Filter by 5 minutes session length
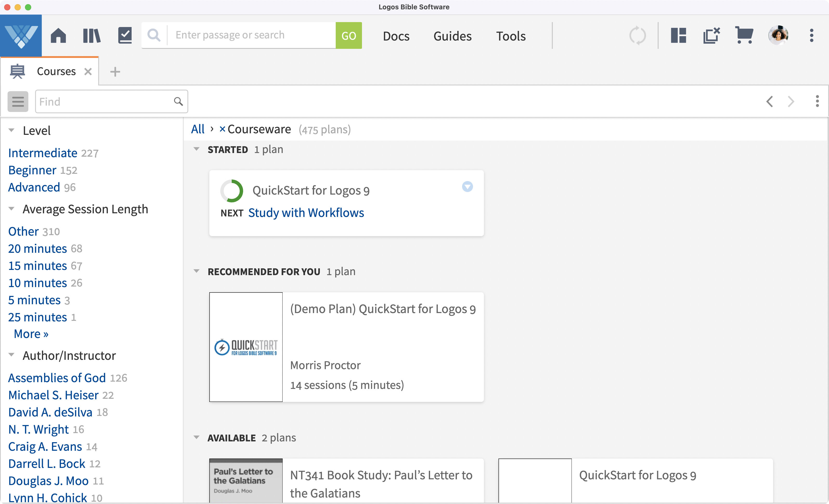This screenshot has height=504, width=829. coord(34,300)
